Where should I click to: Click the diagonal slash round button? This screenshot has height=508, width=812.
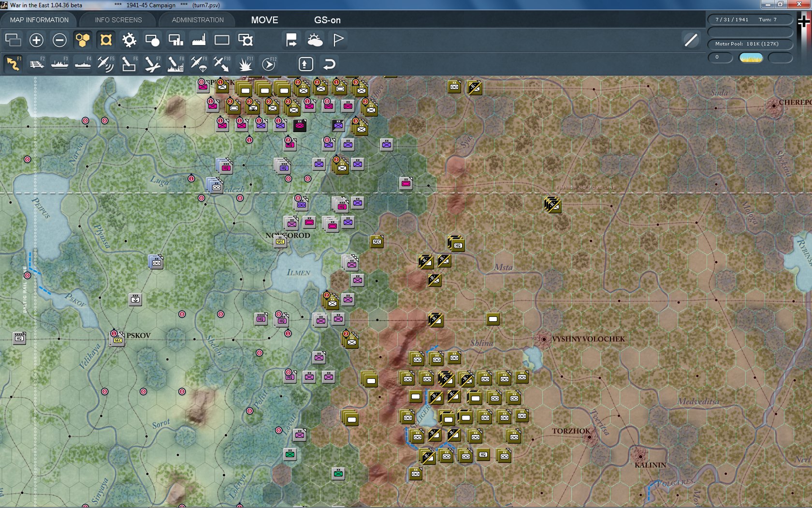click(x=691, y=40)
